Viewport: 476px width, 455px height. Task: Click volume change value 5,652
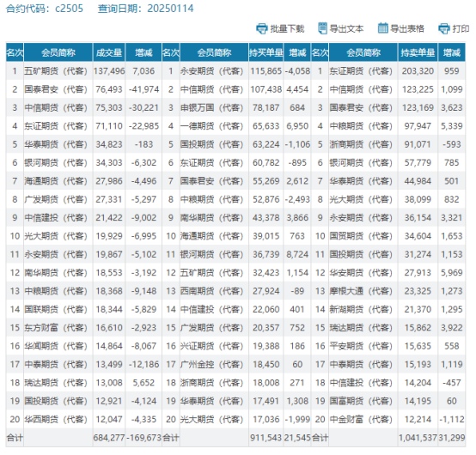coord(143,383)
